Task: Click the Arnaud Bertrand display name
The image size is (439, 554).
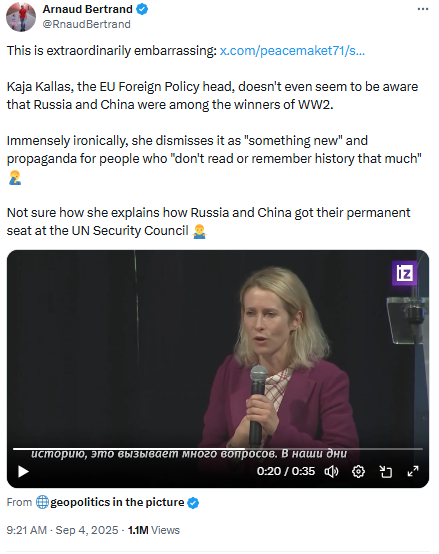Action: click(88, 9)
